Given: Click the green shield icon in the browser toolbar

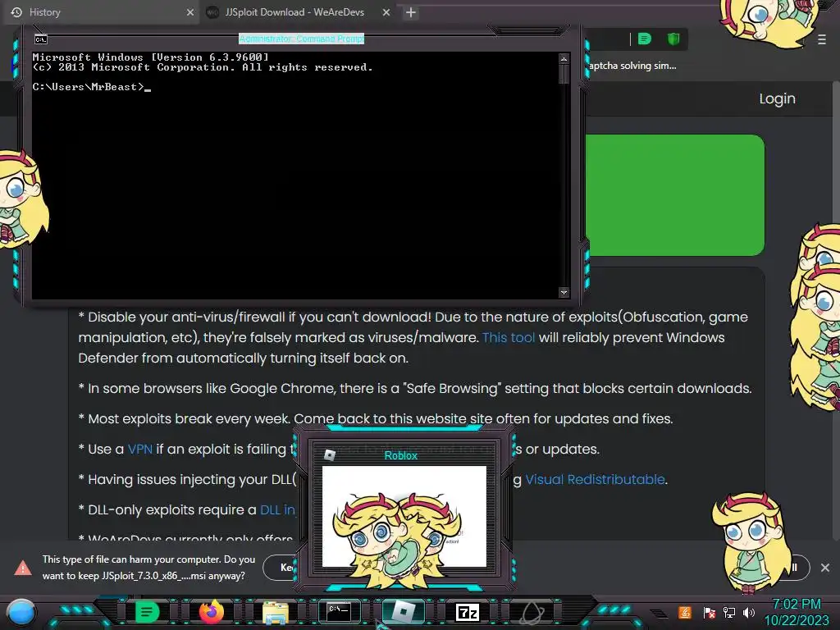Looking at the screenshot, I should click(673, 39).
